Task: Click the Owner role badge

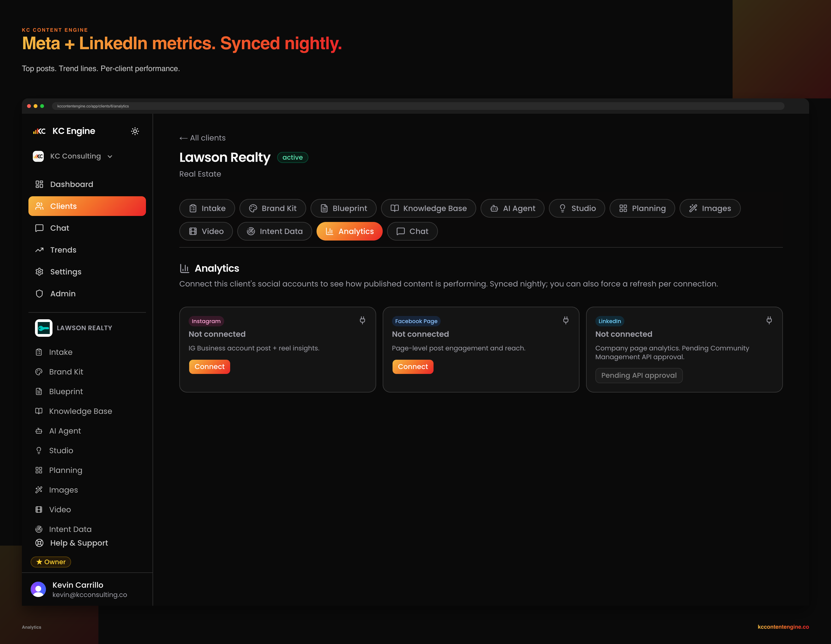Action: (51, 562)
